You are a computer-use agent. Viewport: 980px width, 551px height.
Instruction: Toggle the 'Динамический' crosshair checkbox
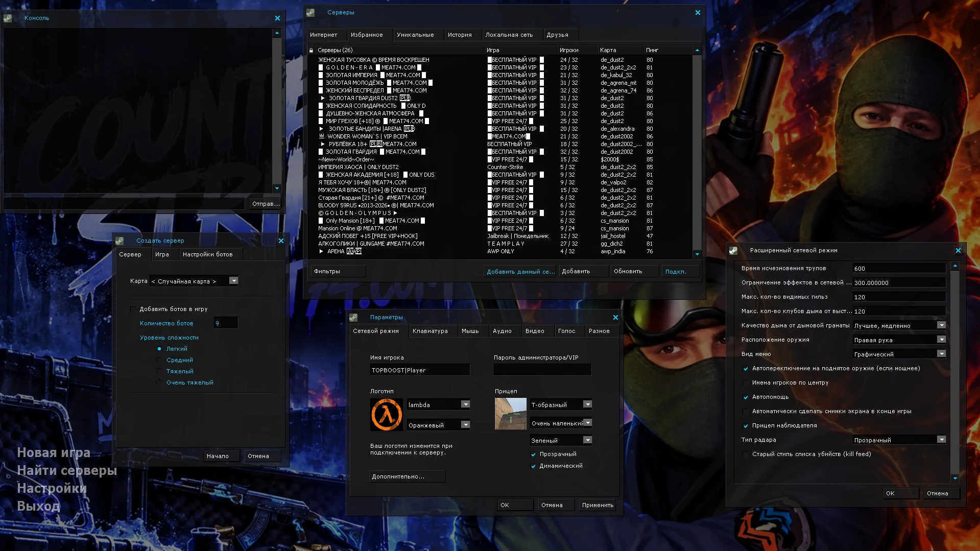(534, 466)
